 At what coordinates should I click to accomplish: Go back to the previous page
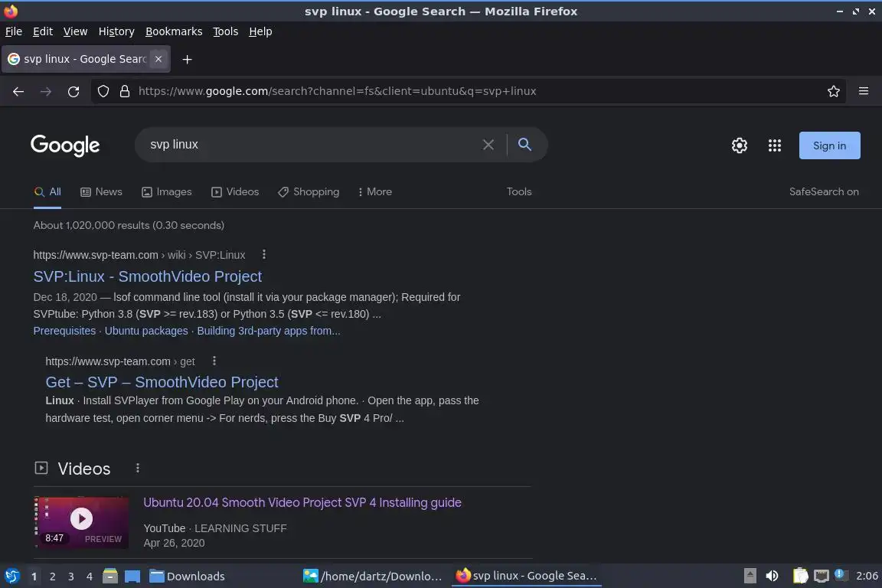(18, 92)
